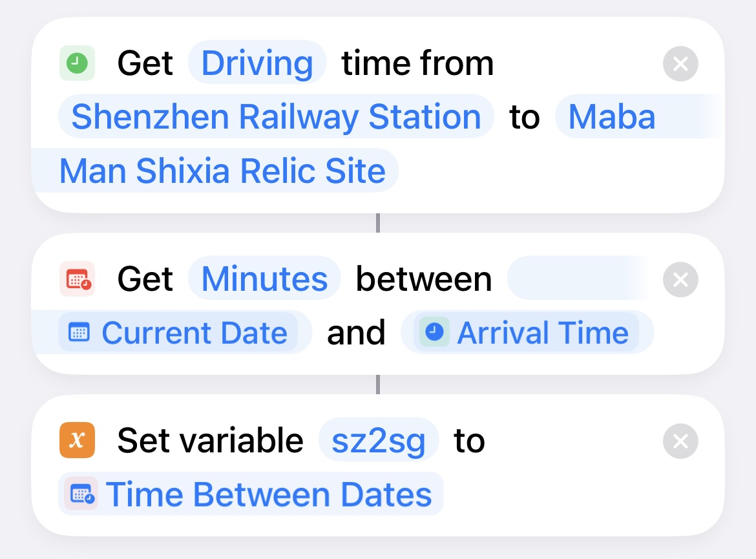Image resolution: width=756 pixels, height=559 pixels.
Task: Tap the "Set variable" action title
Action: coord(210,441)
